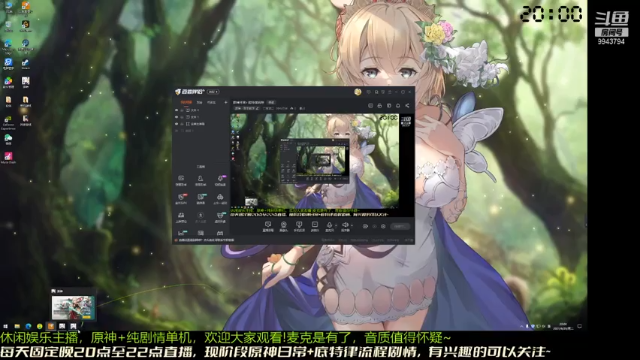Screen dimensions: 640x360
Task: Open the notification center in the system tray
Action: click(x=580, y=326)
